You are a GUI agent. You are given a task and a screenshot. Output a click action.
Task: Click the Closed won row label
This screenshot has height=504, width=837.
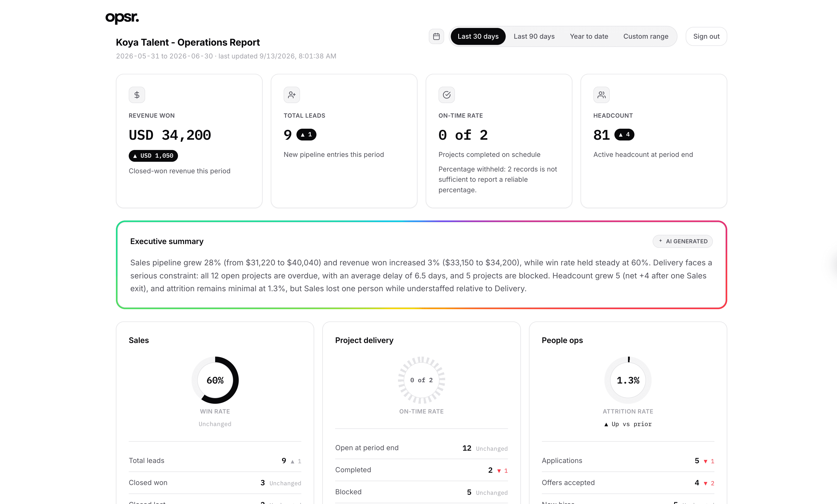pos(148,483)
